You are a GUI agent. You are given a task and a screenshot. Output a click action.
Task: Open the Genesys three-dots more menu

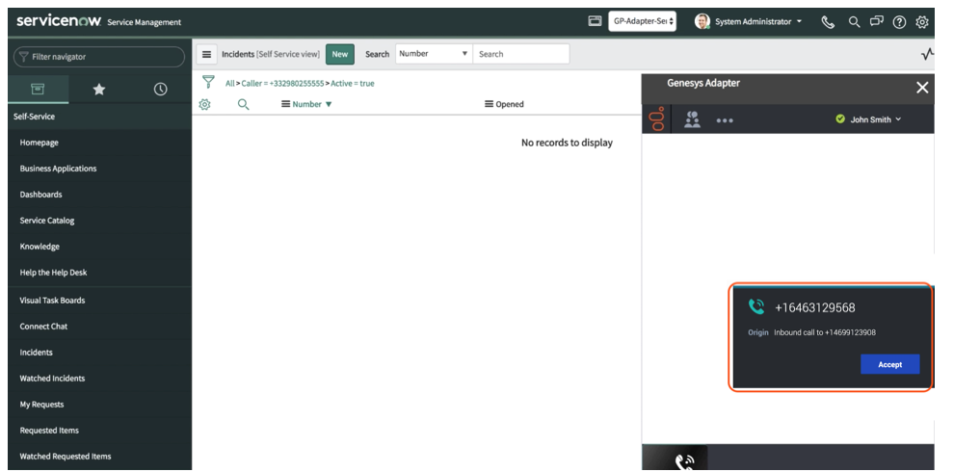pos(725,120)
